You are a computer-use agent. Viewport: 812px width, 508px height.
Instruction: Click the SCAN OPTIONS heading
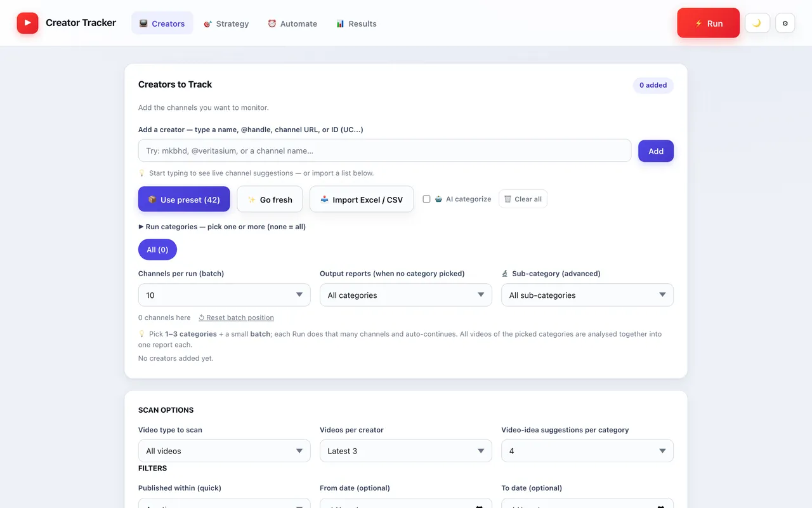166,410
